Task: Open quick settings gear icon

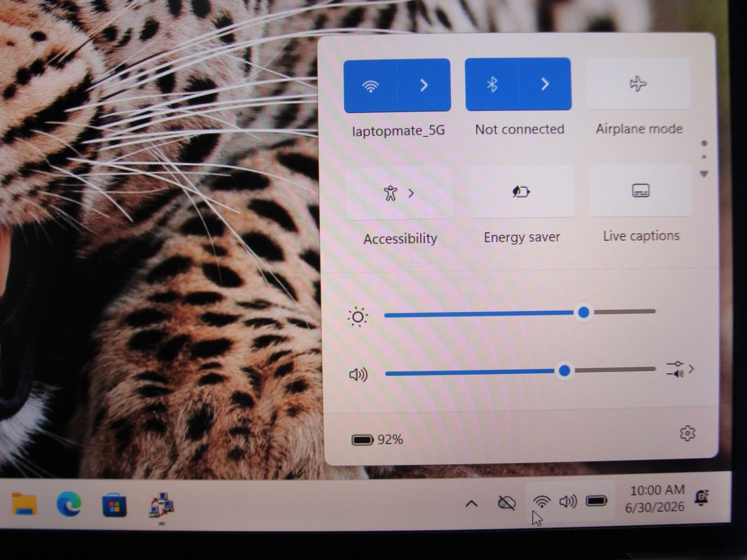Action: 687,434
